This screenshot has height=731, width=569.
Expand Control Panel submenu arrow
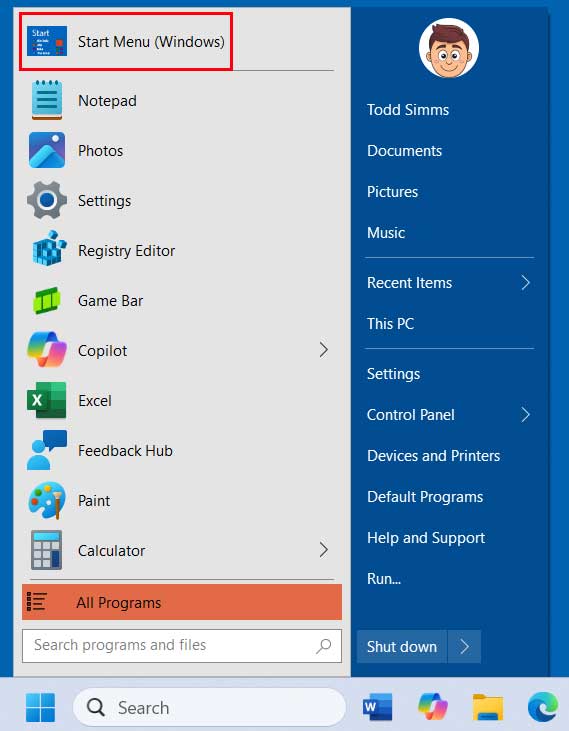pyautogui.click(x=526, y=414)
